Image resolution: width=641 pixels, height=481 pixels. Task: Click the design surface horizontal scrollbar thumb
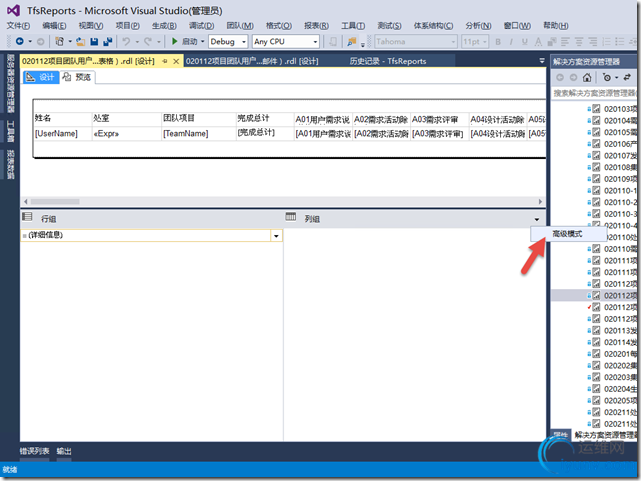[55, 201]
